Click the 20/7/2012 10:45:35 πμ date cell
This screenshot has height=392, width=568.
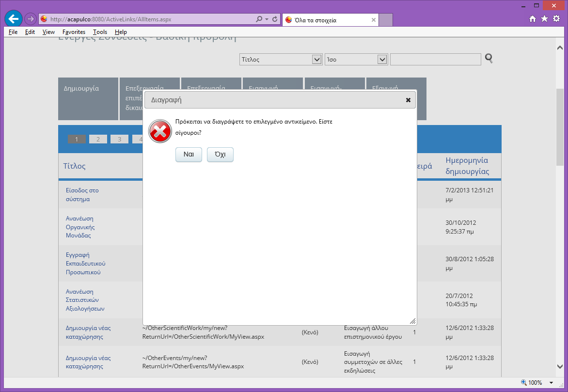tap(461, 300)
